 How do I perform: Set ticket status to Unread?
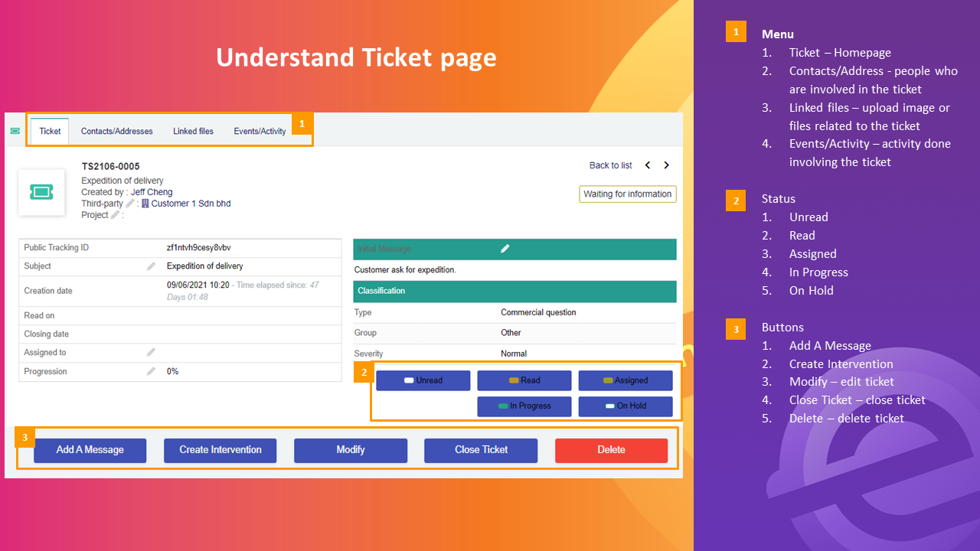pos(423,380)
